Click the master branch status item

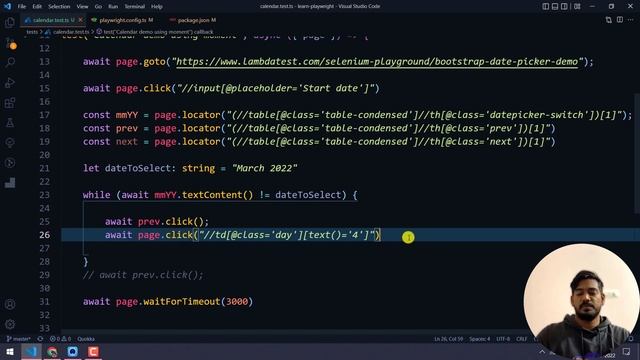tap(19, 339)
